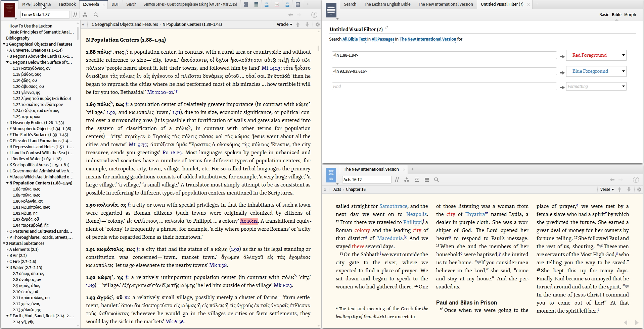Expand A Universe, Creation tree node

click(x=7, y=50)
